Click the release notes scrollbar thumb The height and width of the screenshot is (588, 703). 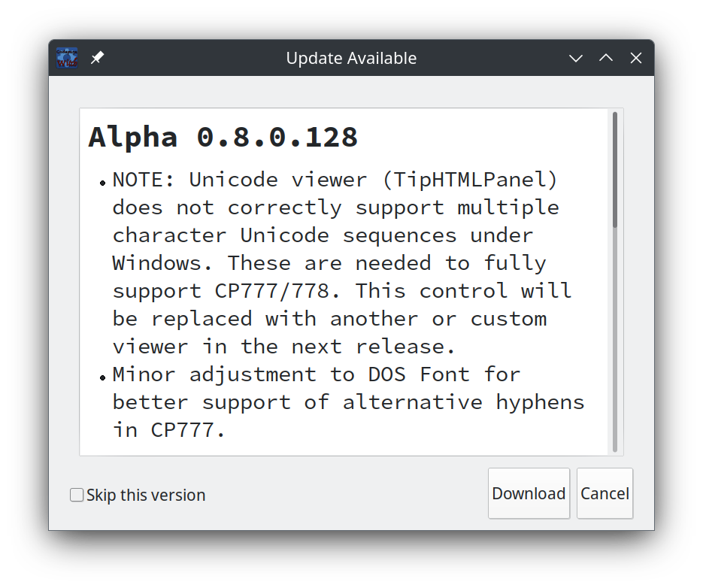coord(615,169)
